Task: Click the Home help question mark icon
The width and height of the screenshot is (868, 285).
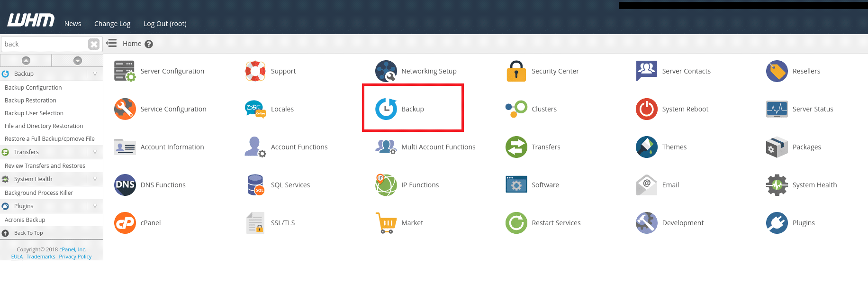Action: tap(149, 44)
